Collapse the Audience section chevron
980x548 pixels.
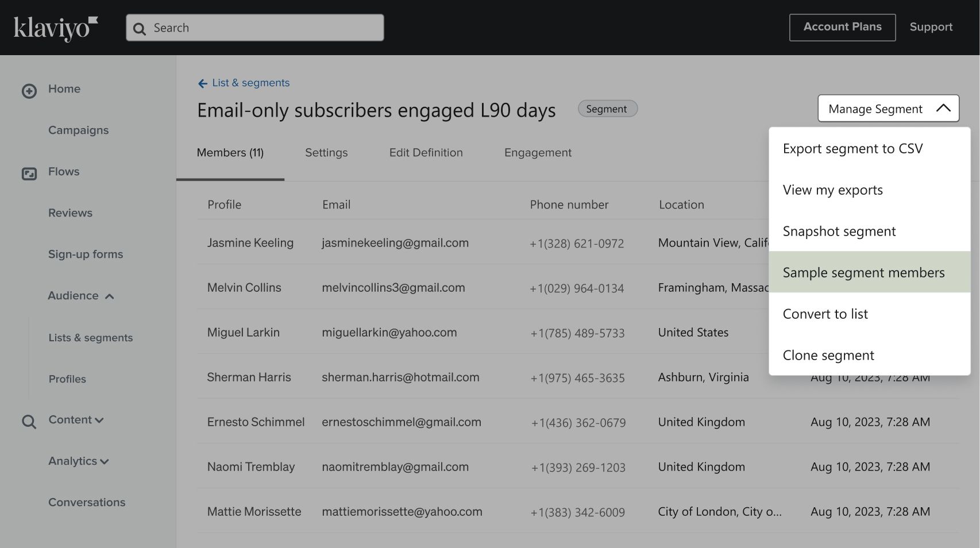point(110,296)
